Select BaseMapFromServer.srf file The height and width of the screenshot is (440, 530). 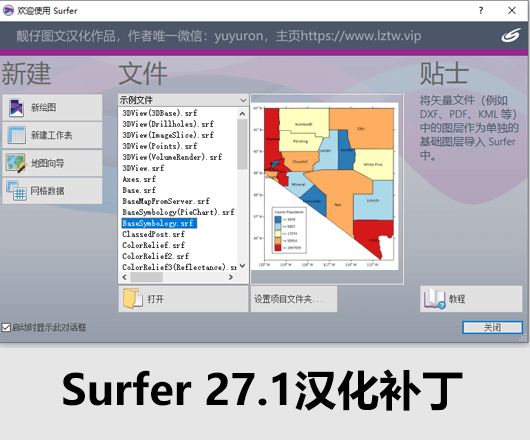click(x=166, y=201)
